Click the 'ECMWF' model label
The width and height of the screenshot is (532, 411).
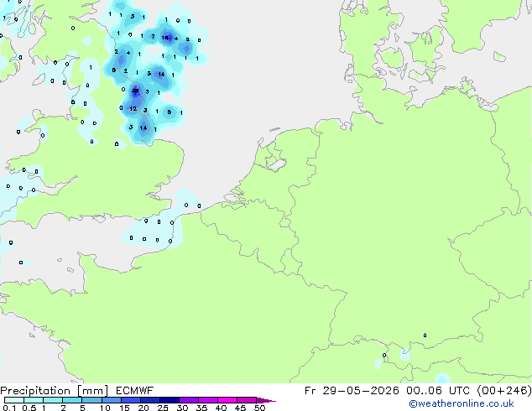coord(135,391)
